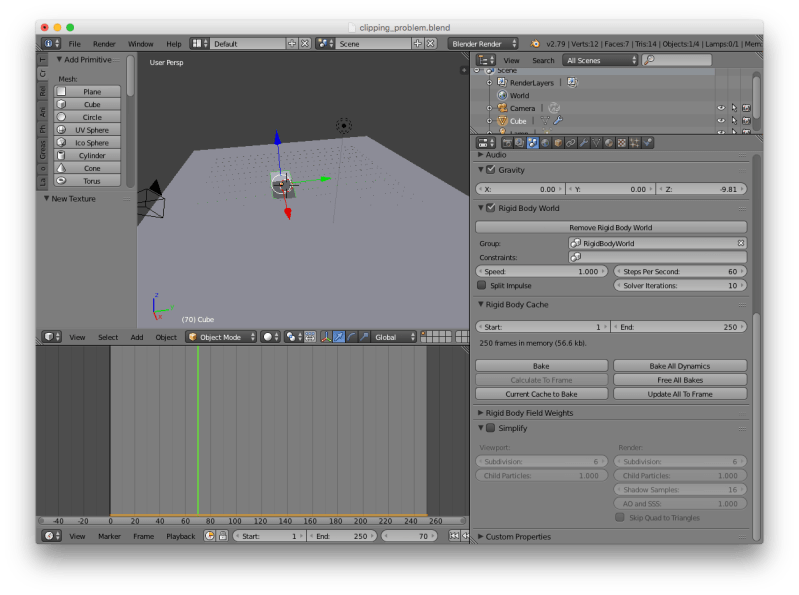Jump to first frame in timeline
Viewport: 799px width, 595px height.
point(454,536)
